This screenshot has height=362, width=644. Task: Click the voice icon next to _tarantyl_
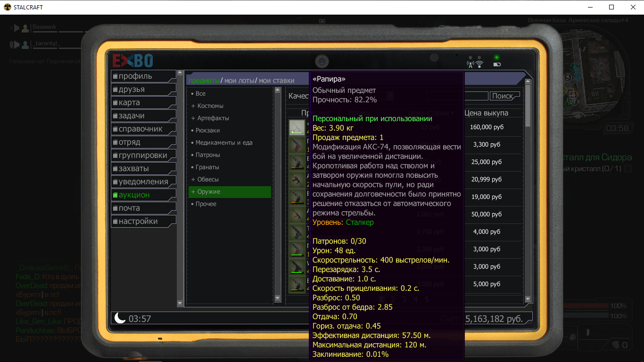click(15, 45)
